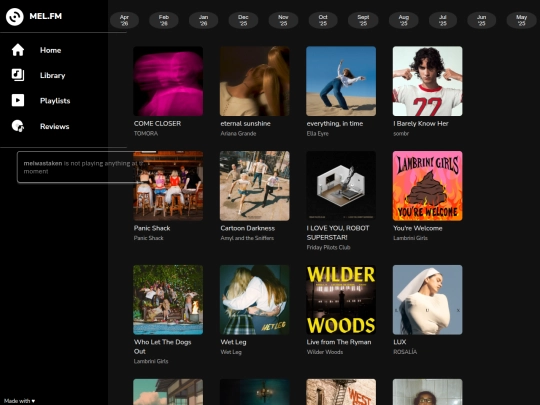Viewport: 540px width, 405px height.
Task: Open the Wet Leg album cover
Action: coord(255,300)
